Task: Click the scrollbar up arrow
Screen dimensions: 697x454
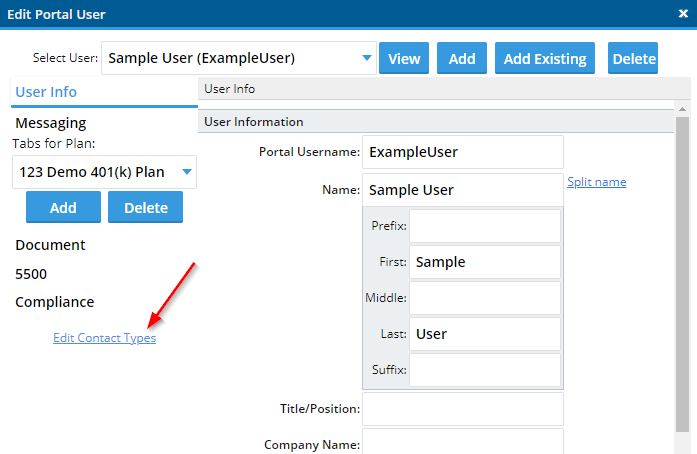Action: (x=682, y=109)
